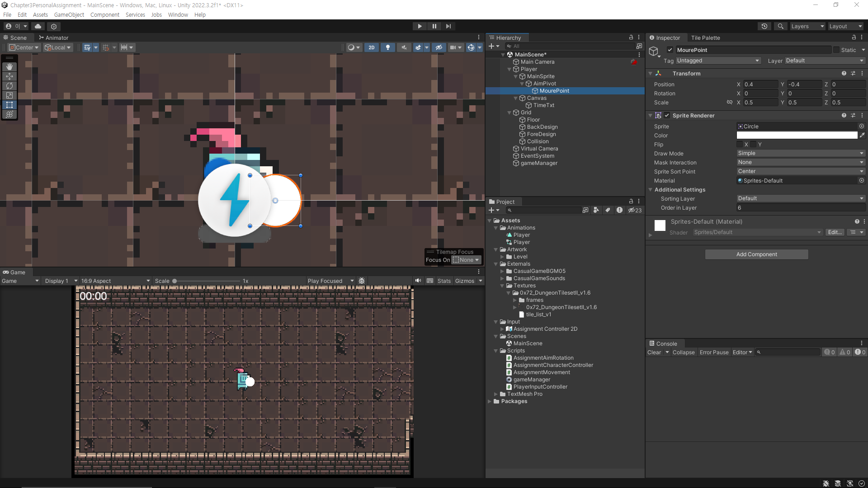This screenshot has height=488, width=868.
Task: Select Main Camera in Hierarchy
Action: [537, 62]
